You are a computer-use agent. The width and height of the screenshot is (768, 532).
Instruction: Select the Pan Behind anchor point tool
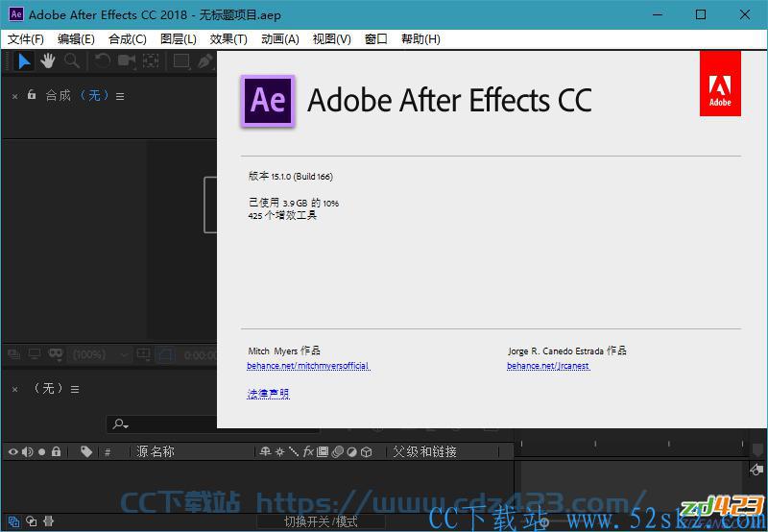click(151, 61)
